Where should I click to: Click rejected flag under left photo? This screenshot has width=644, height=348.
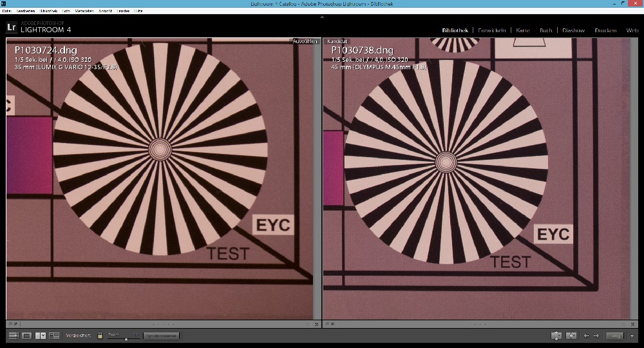tap(15, 324)
